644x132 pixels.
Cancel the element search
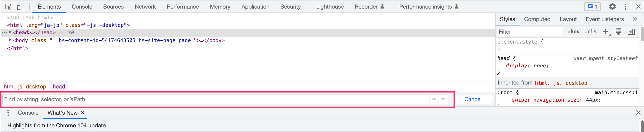[x=473, y=99]
